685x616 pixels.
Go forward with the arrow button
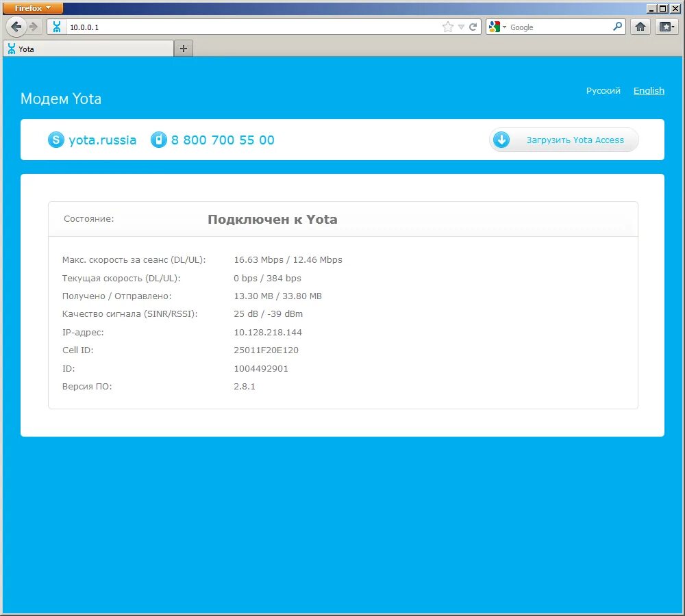[34, 27]
